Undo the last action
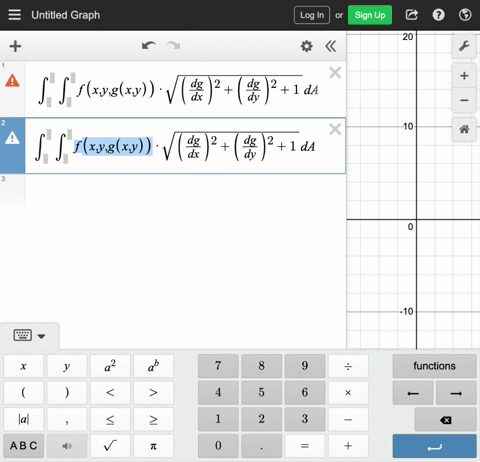480x462 pixels. (x=149, y=46)
